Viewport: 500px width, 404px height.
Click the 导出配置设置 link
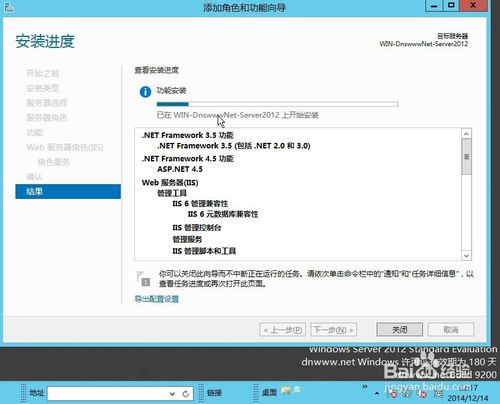click(x=157, y=299)
